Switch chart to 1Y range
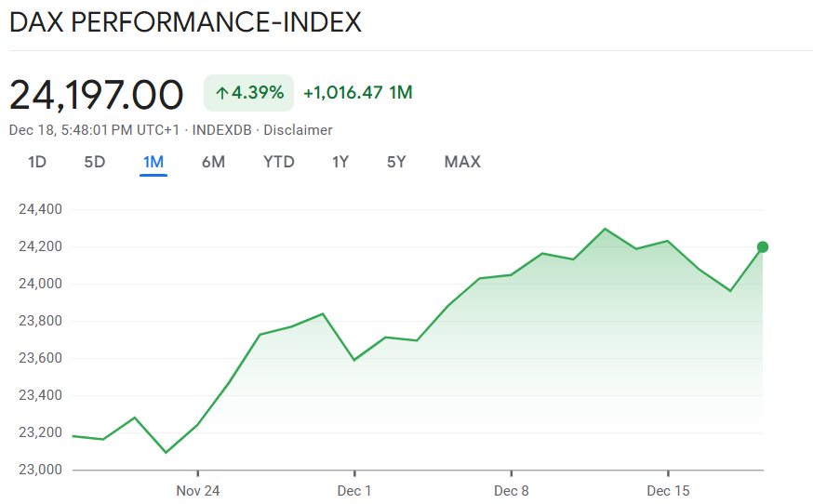 pyautogui.click(x=340, y=162)
